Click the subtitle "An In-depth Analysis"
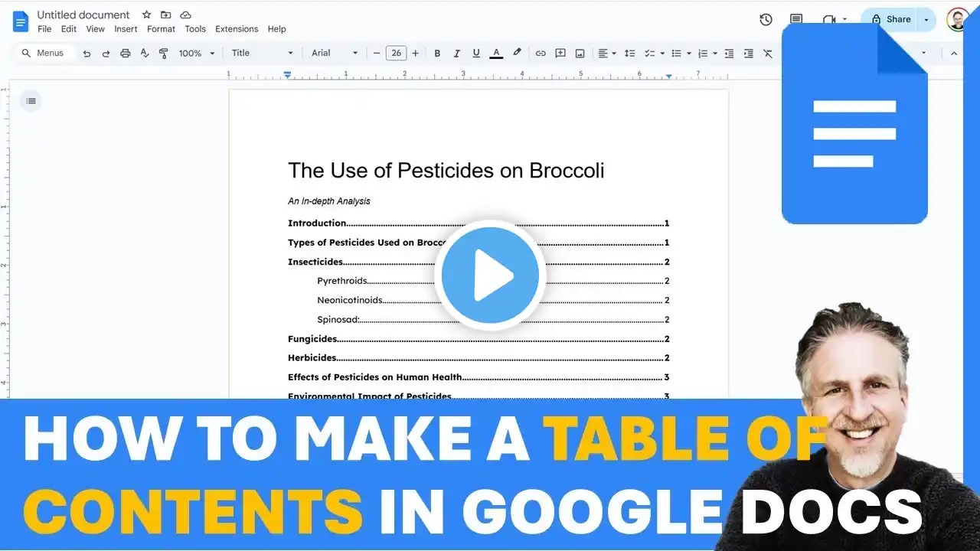The height and width of the screenshot is (551, 980). (329, 201)
